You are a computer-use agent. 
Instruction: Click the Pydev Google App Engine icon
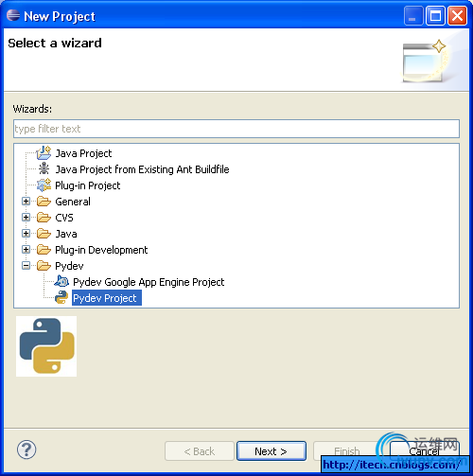tap(61, 281)
